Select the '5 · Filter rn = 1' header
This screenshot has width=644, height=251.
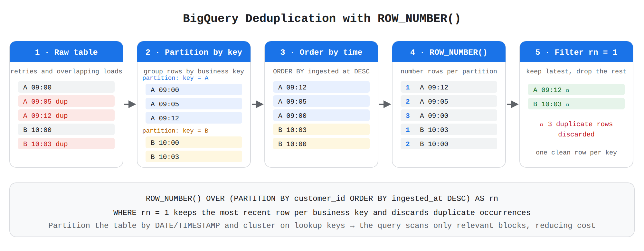point(576,51)
